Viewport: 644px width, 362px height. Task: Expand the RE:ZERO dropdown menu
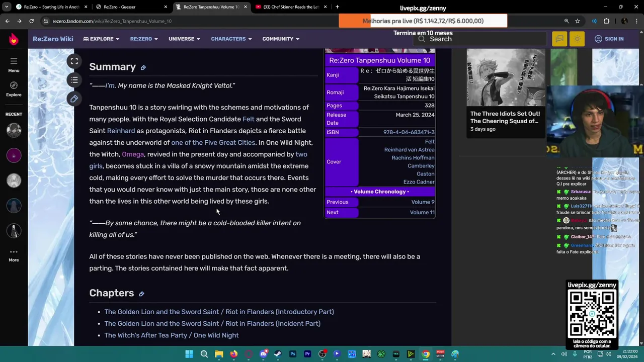pyautogui.click(x=144, y=39)
